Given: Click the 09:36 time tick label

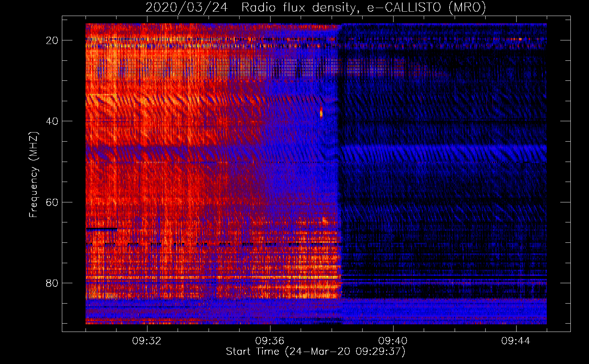Looking at the screenshot, I should pos(270,341).
